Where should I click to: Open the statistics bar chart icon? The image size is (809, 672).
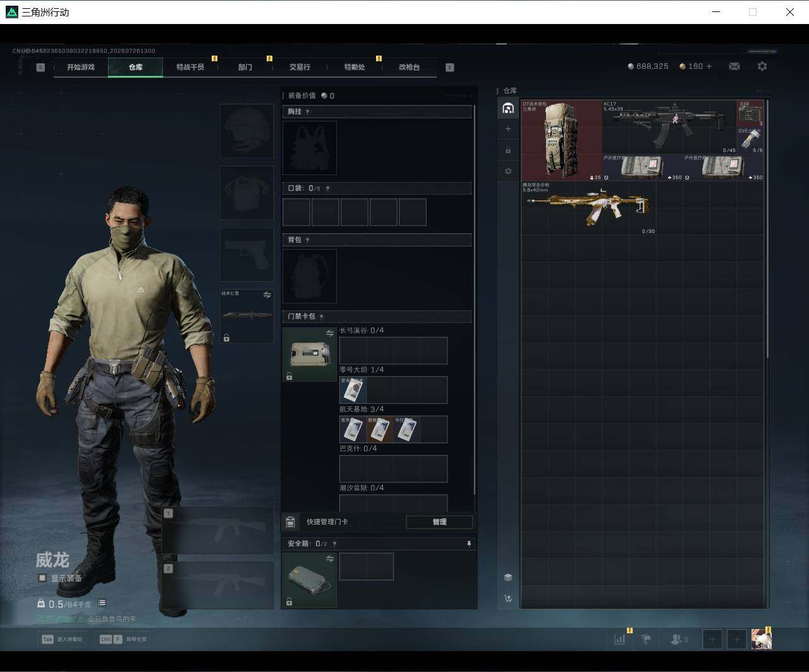[620, 639]
